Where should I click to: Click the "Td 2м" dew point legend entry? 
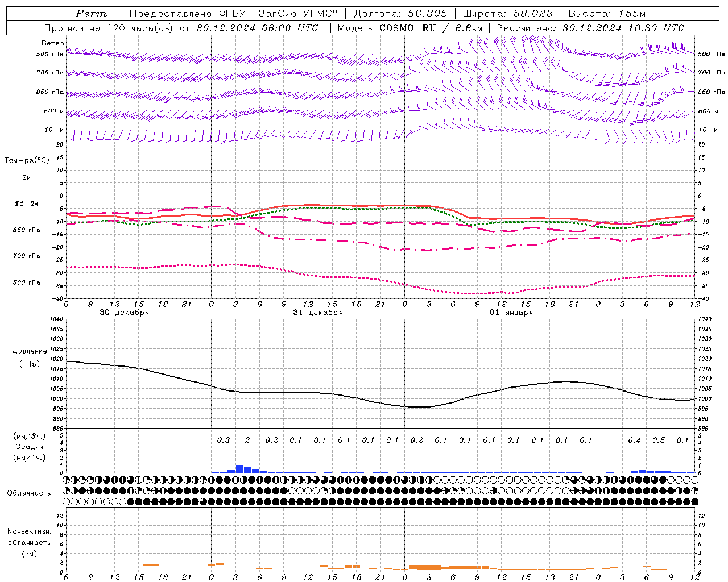27,203
